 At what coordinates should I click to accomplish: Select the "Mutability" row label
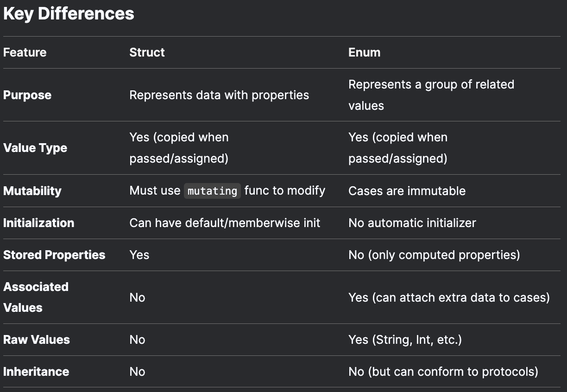(x=32, y=191)
